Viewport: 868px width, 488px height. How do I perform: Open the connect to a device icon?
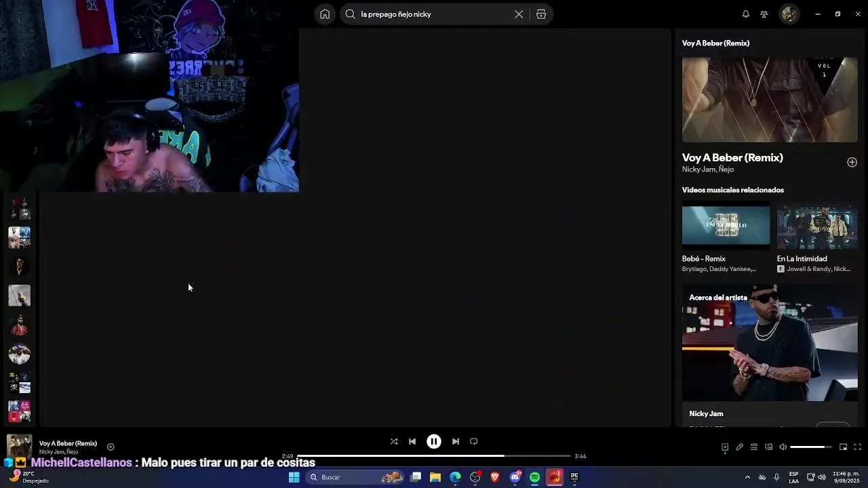tap(768, 447)
